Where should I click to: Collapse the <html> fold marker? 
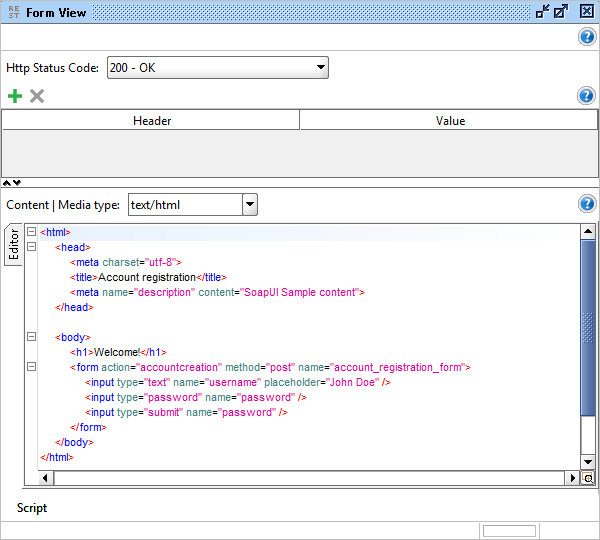(x=32, y=232)
